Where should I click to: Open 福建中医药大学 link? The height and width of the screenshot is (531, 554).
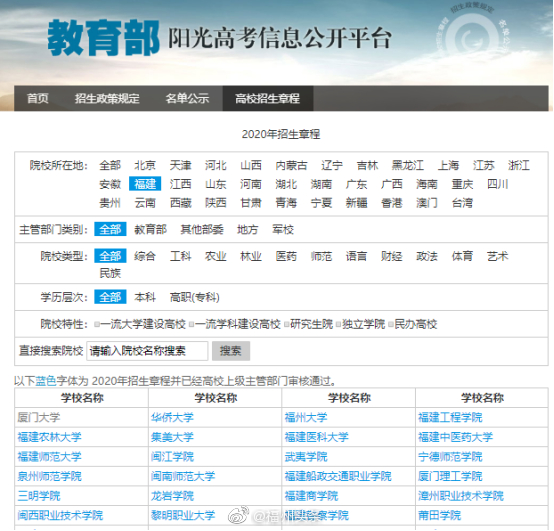pos(455,437)
